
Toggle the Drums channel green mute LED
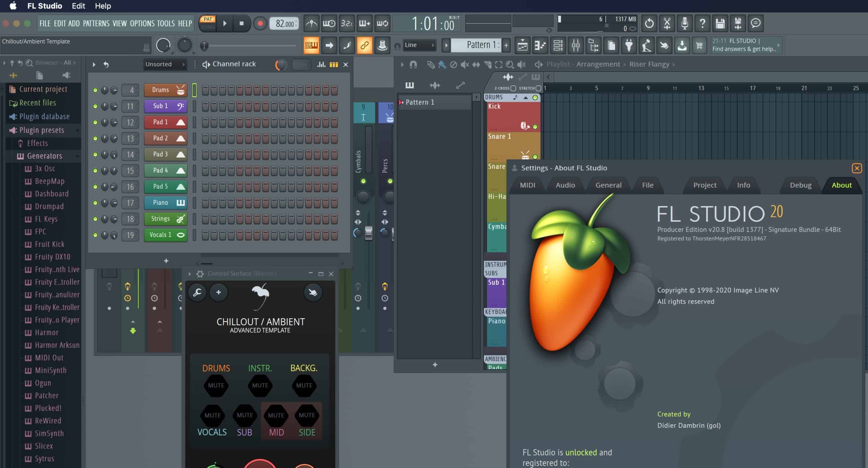(x=95, y=90)
